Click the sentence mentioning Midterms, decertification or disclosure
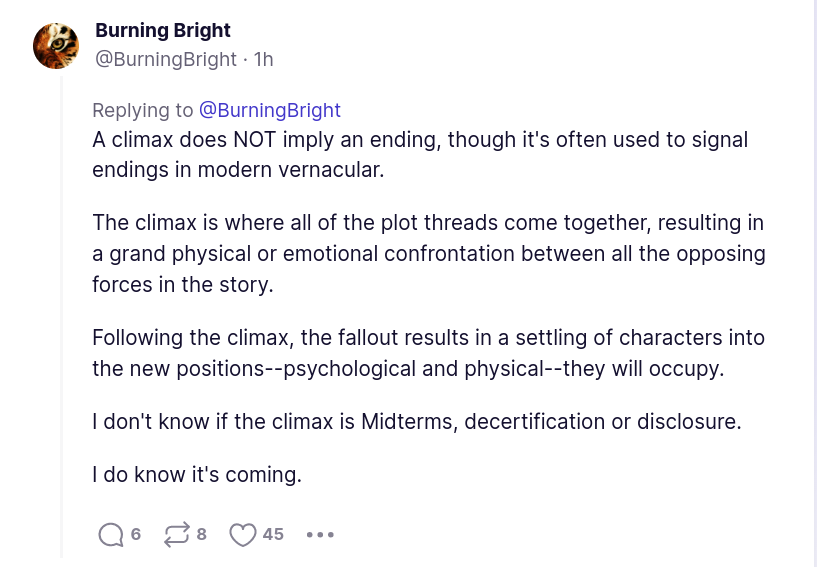This screenshot has height=567, width=817. [416, 421]
